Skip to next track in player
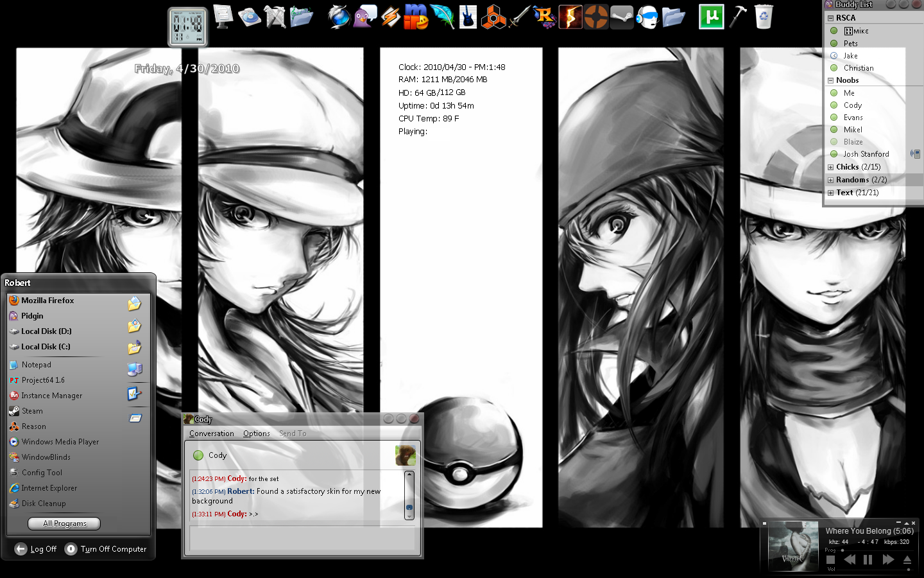The image size is (924, 578). 888,559
